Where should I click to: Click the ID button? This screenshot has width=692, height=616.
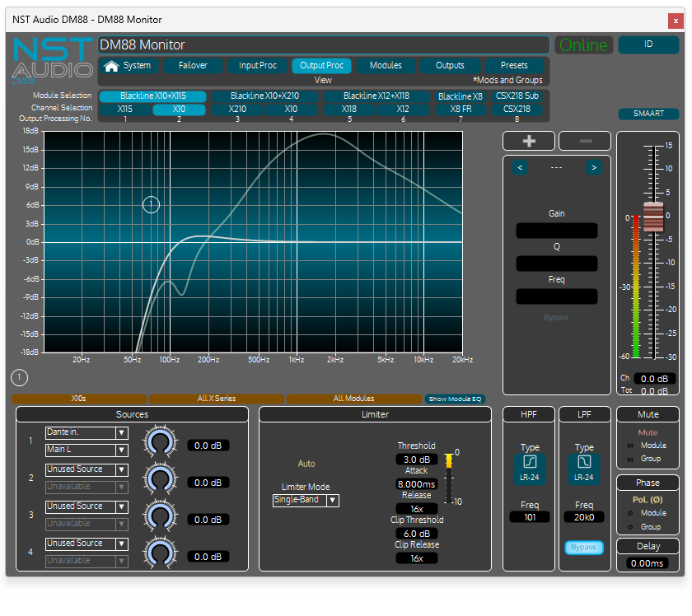point(648,44)
